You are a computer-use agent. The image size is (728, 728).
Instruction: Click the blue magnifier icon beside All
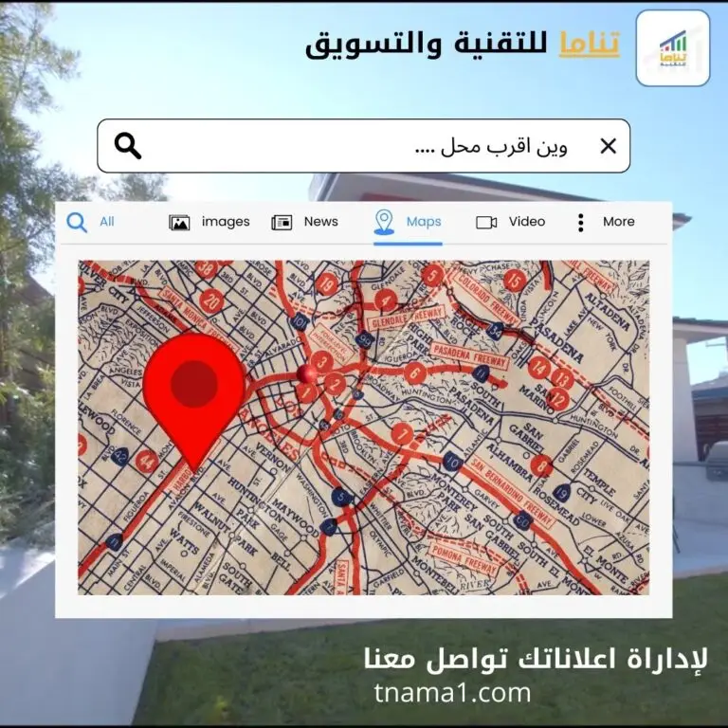[77, 222]
